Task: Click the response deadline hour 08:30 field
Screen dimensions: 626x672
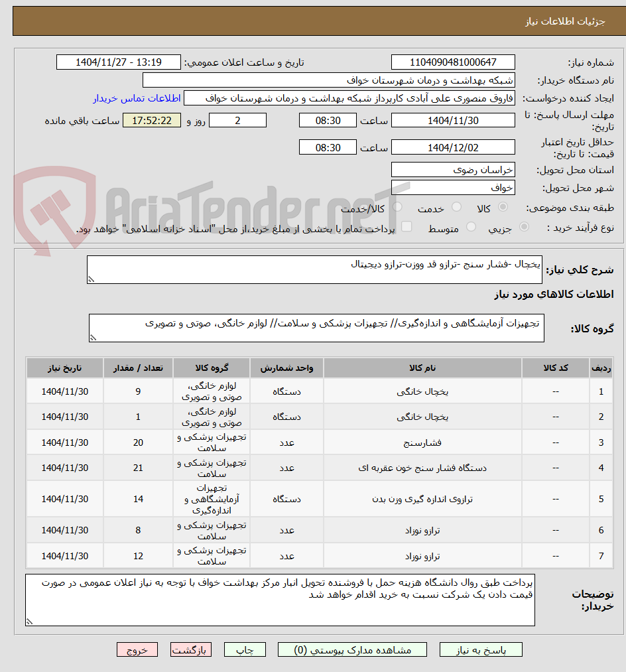Action: pos(328,121)
